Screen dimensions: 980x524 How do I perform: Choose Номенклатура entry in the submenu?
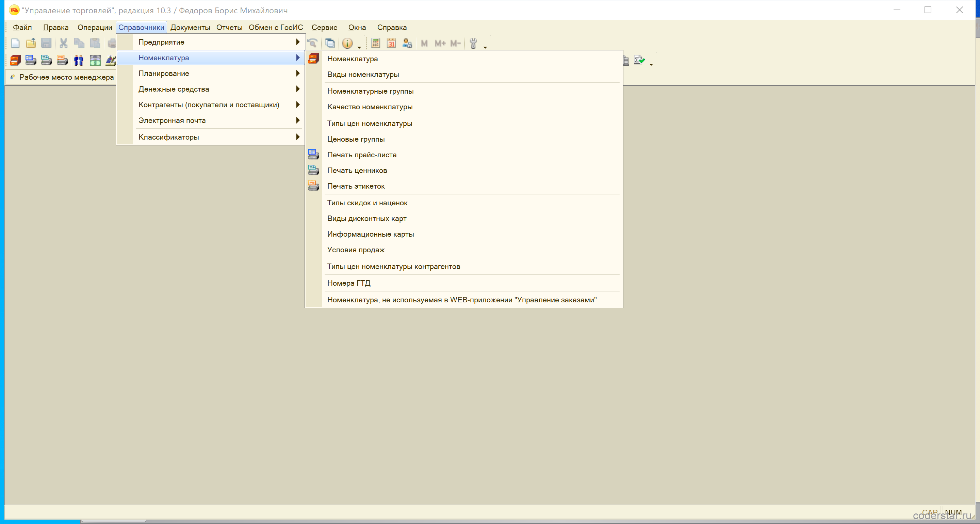pyautogui.click(x=464, y=59)
